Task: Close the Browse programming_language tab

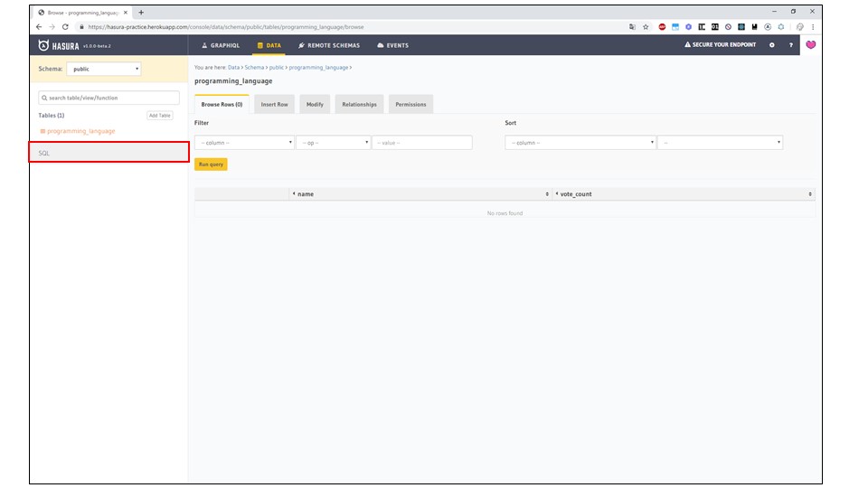Action: (126, 12)
